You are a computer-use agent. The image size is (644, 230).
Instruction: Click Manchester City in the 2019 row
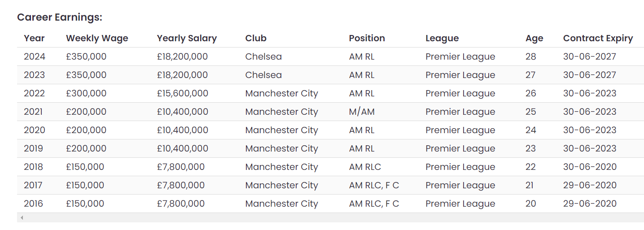pos(281,149)
